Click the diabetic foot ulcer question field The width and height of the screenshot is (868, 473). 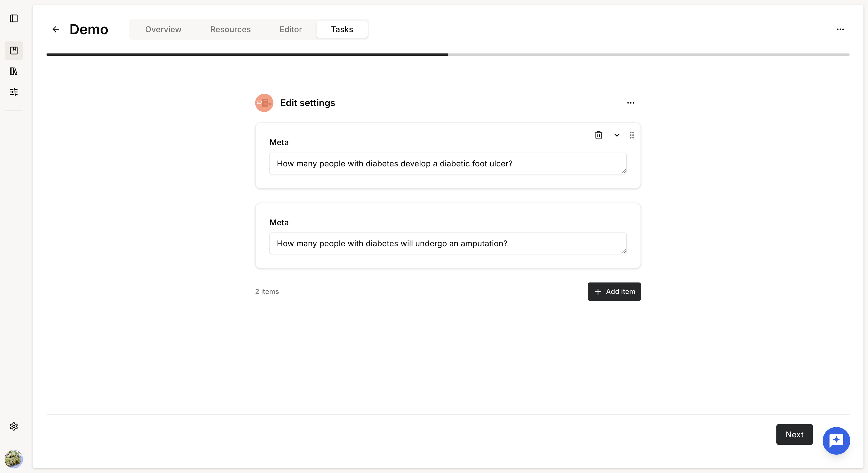447,164
